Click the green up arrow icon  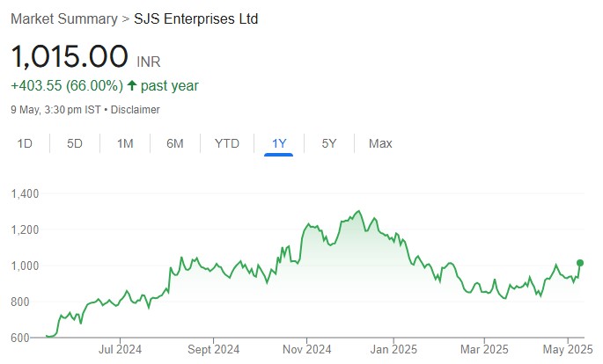pos(132,86)
